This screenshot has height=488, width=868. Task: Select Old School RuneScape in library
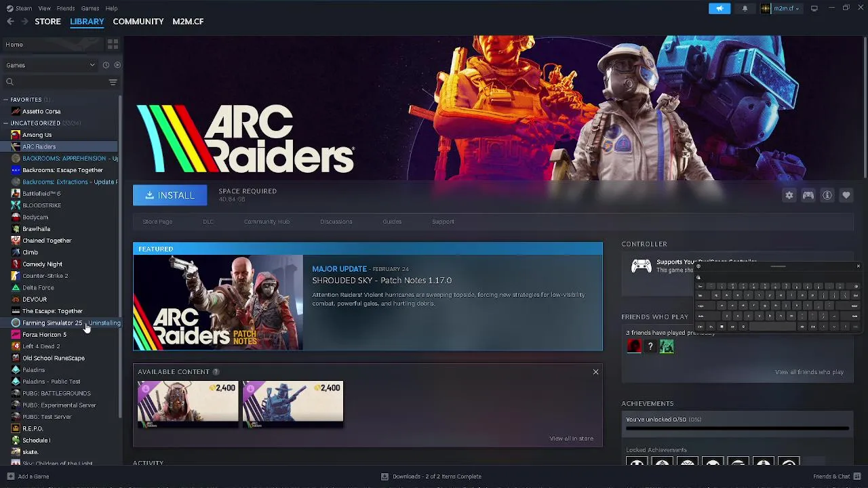click(x=60, y=358)
